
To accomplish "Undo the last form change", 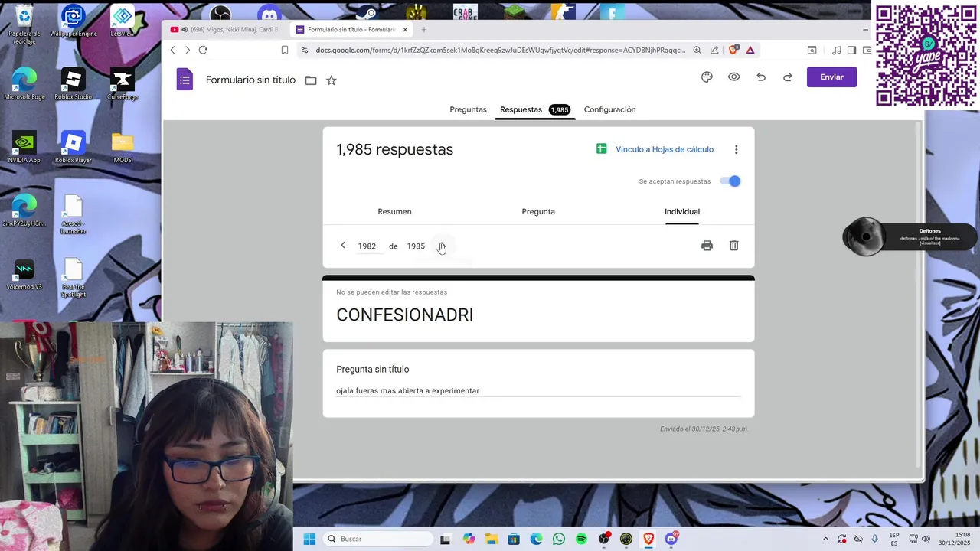I will 760,77.
